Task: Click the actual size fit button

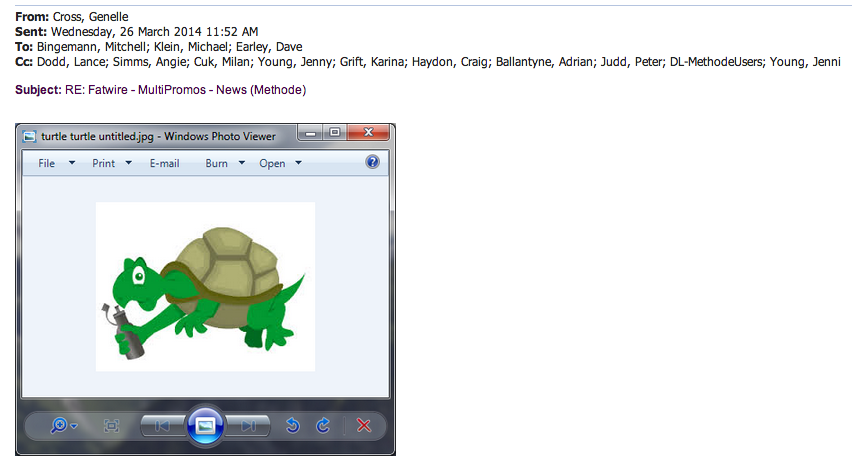Action: [x=111, y=426]
